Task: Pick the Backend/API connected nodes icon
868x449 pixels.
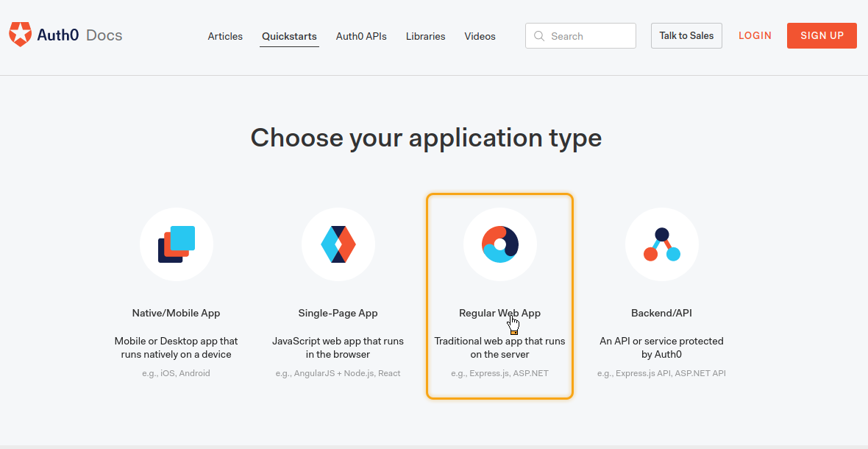Action: [662, 244]
